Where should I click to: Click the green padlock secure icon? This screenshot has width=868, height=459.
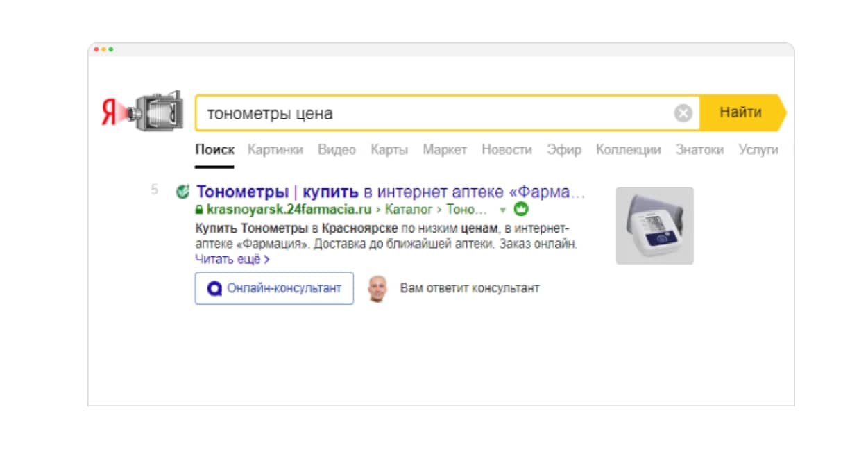point(200,209)
